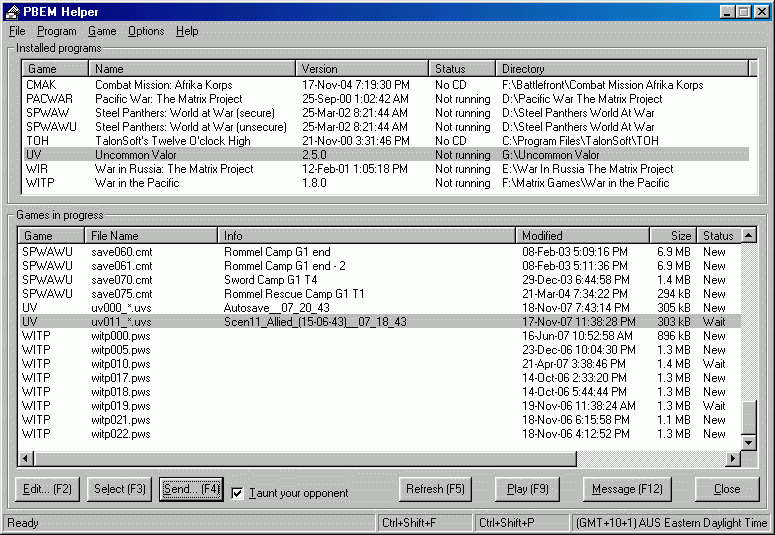Viewport: 775px width, 535px height.
Task: Select Steel Panthers: World at War (secure)
Action: pyautogui.click(x=387, y=113)
